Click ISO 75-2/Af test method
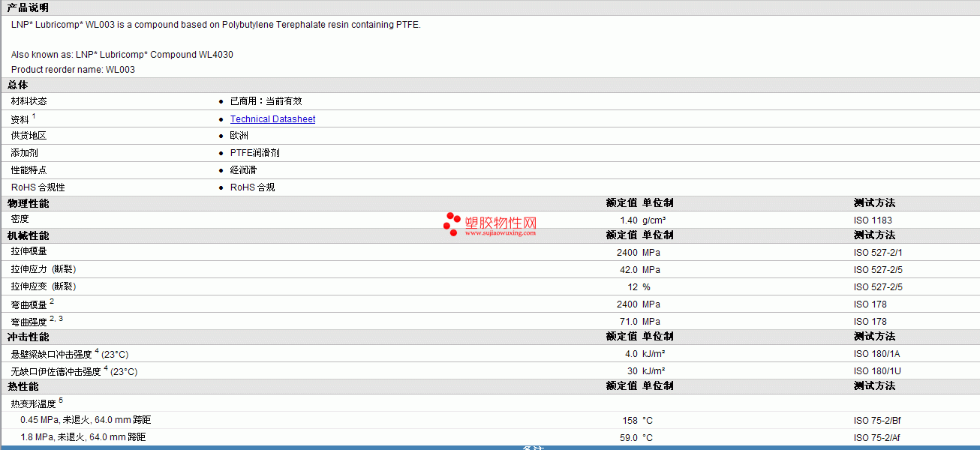 pos(879,438)
